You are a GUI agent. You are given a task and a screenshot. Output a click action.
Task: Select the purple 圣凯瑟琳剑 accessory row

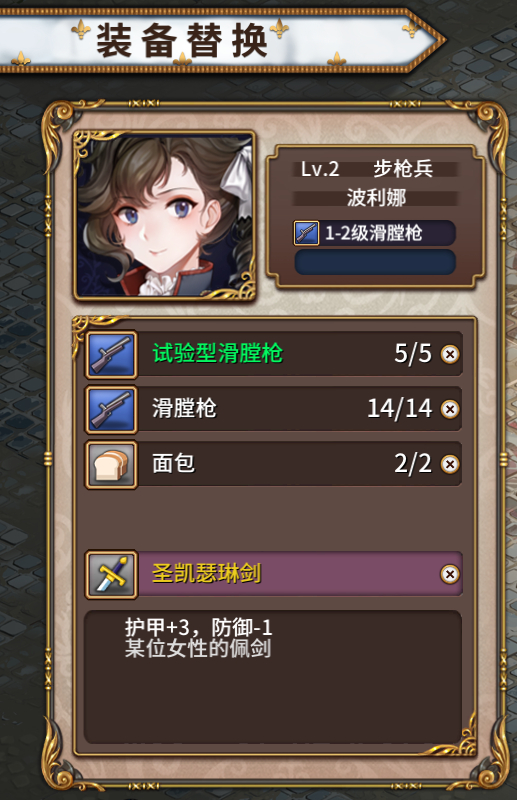(274, 574)
